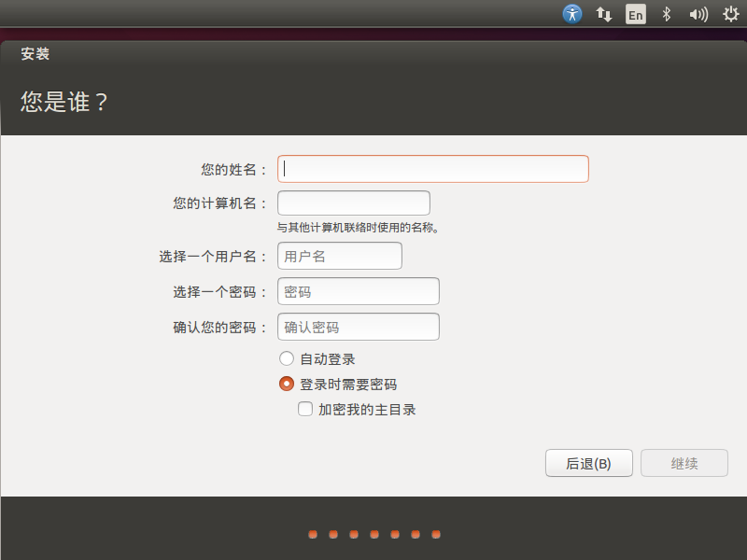Focus the 您的姓名 input field
This screenshot has height=560, width=747.
[x=433, y=169]
